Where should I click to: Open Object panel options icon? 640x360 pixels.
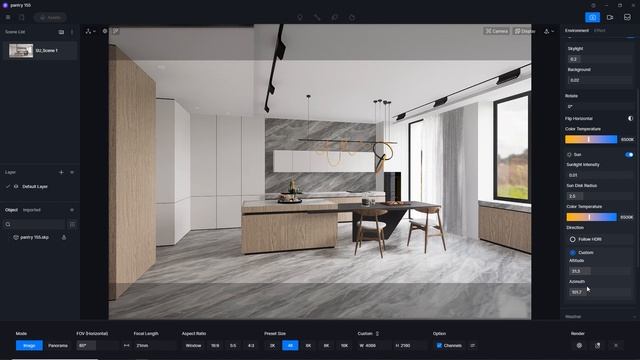click(72, 210)
